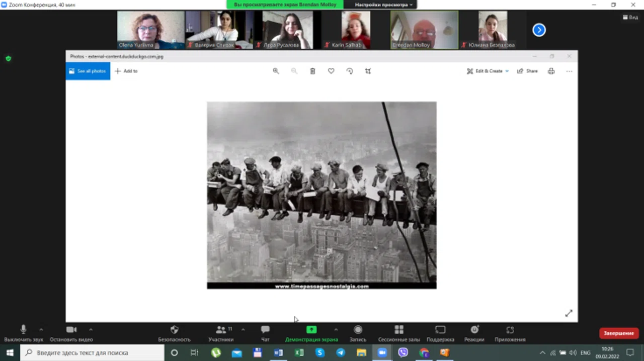Zoom in on the photo
The width and height of the screenshot is (644, 361).
pos(276,71)
